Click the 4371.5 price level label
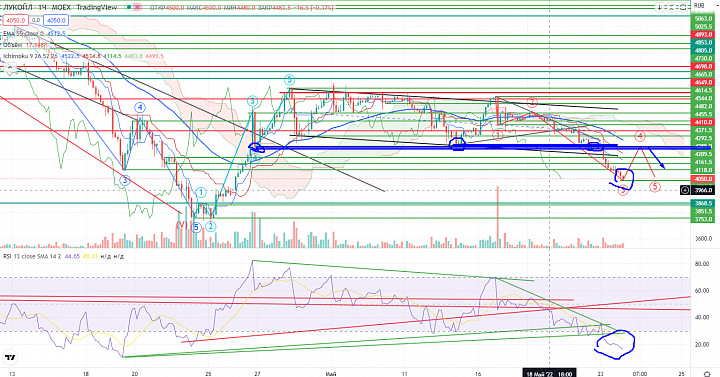 (x=703, y=130)
